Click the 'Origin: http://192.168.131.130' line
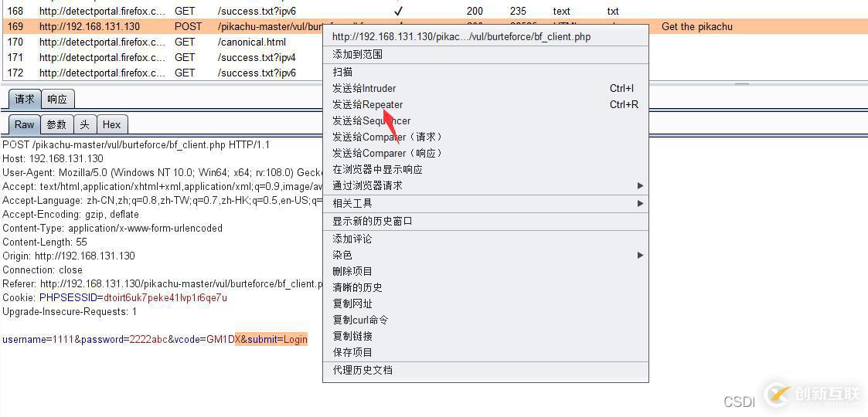Screen dimensions: 868x417 pos(69,256)
